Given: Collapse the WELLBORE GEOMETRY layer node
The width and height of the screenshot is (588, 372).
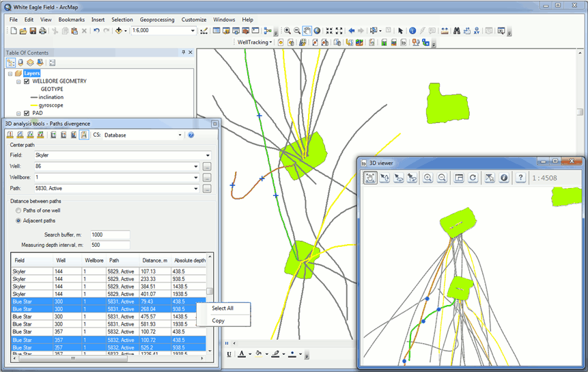Looking at the screenshot, I should pyautogui.click(x=18, y=81).
